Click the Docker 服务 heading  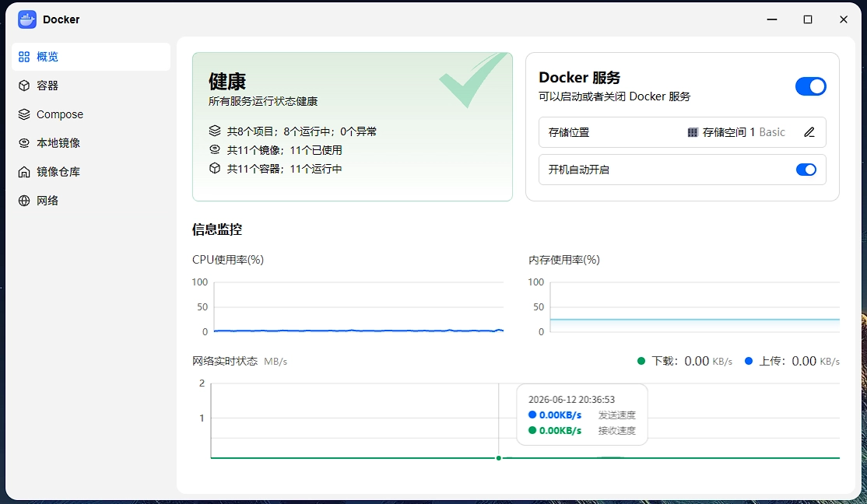click(580, 77)
